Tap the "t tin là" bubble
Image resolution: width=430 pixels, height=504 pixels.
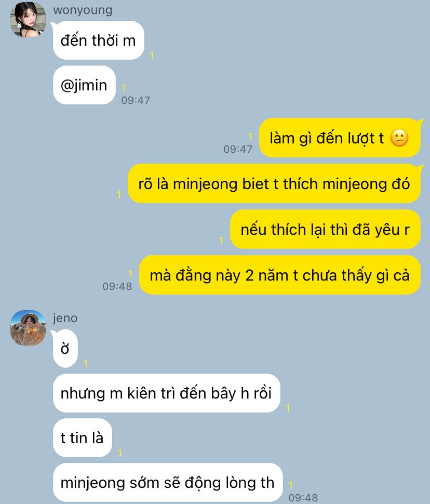click(82, 438)
